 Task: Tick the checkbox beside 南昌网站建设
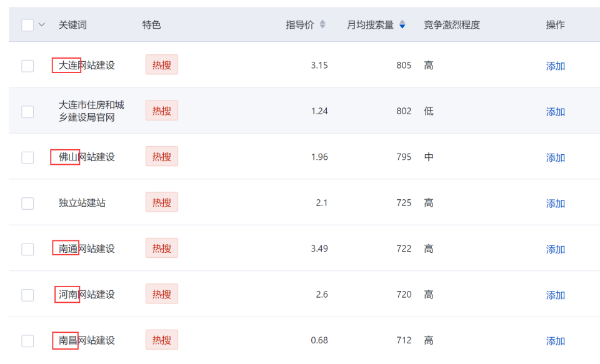click(27, 341)
